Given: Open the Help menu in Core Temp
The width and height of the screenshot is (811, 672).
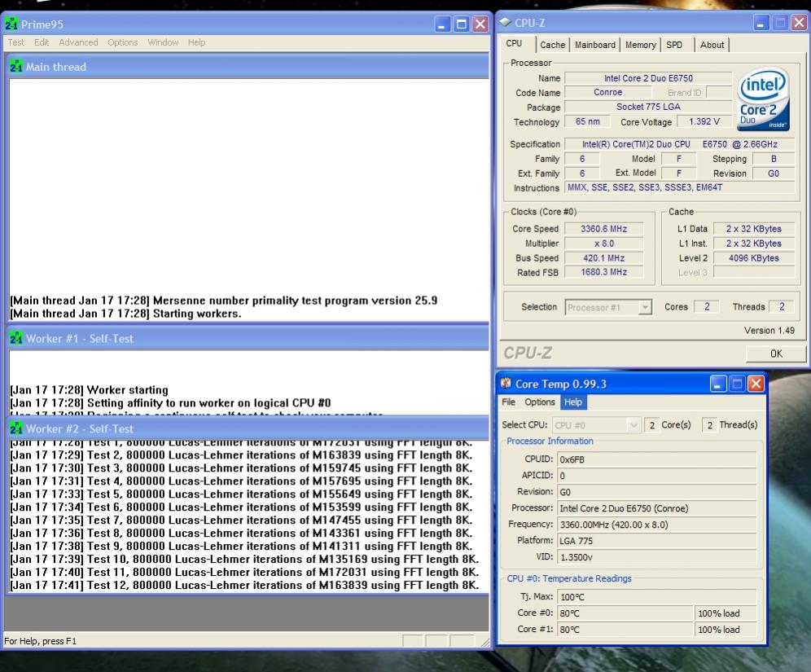Looking at the screenshot, I should [573, 402].
